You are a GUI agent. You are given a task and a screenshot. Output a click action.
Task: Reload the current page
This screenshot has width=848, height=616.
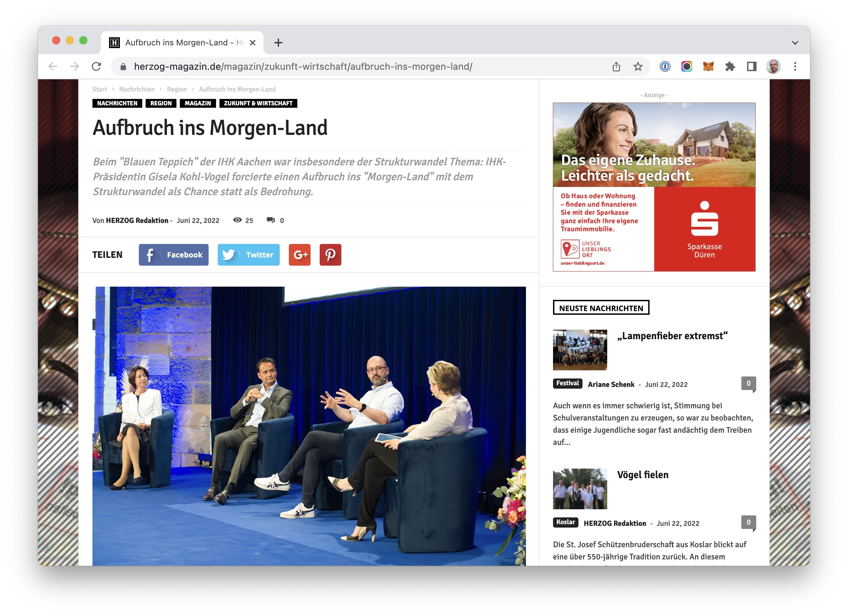(97, 66)
